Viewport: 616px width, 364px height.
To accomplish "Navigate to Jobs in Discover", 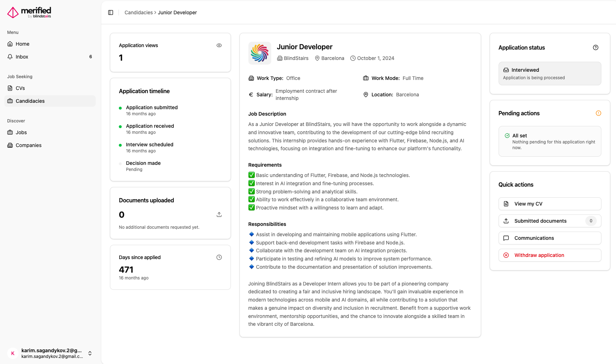I will point(21,132).
